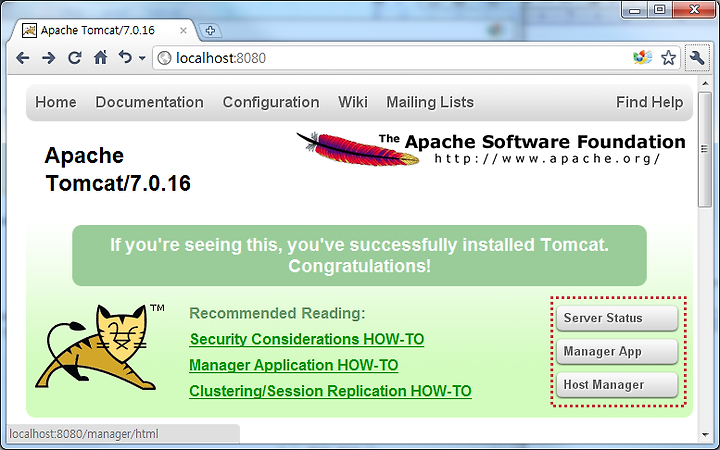This screenshot has width=720, height=450.
Task: Click the Recommended Reading: label
Action: 277,313
